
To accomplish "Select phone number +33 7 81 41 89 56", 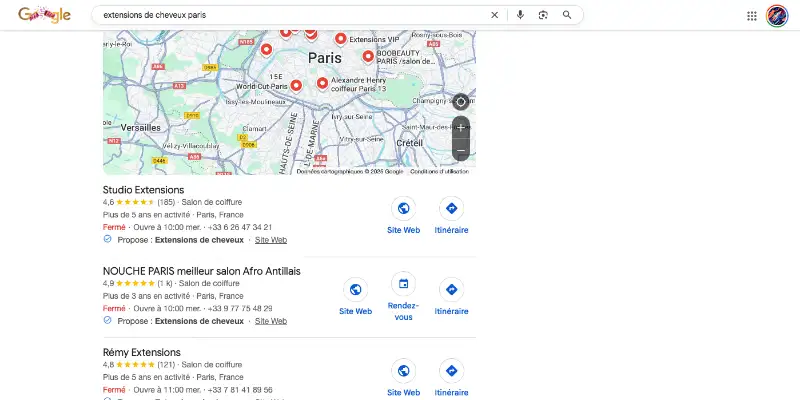I will (240, 389).
